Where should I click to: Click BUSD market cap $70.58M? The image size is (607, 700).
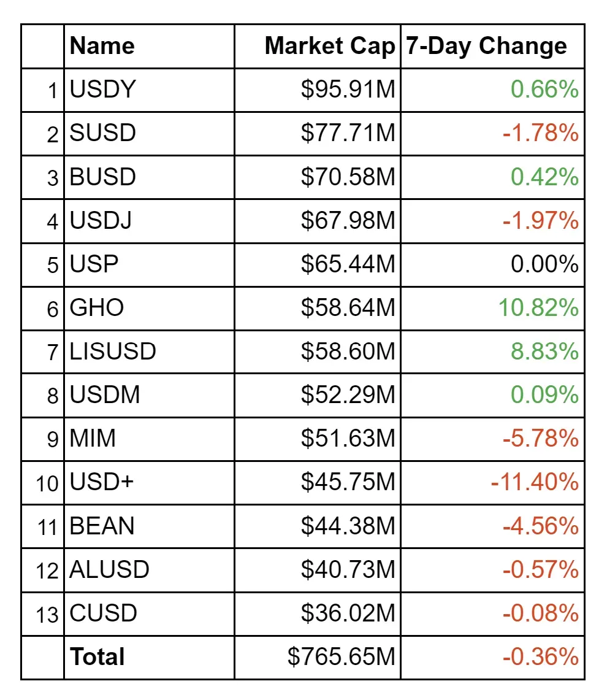click(x=348, y=177)
